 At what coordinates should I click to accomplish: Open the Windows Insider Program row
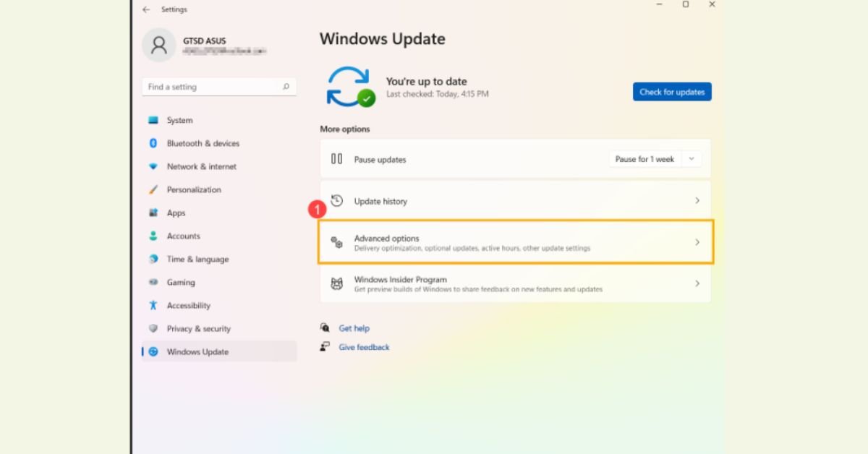(x=516, y=284)
